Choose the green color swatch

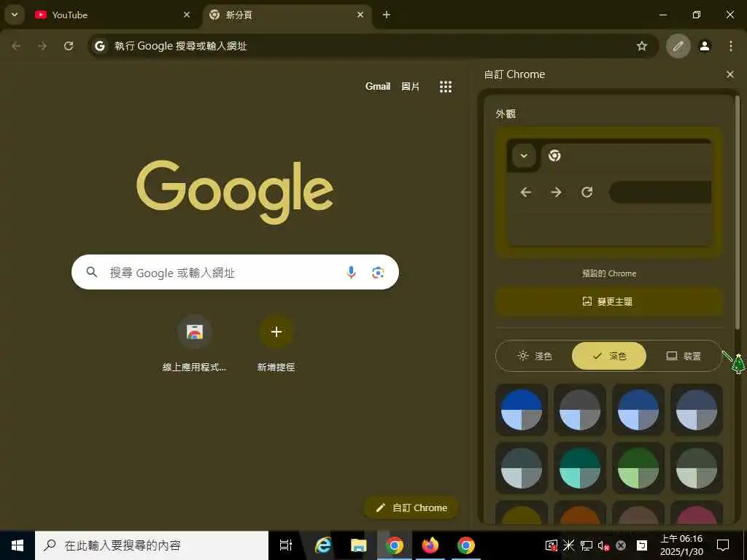click(638, 468)
